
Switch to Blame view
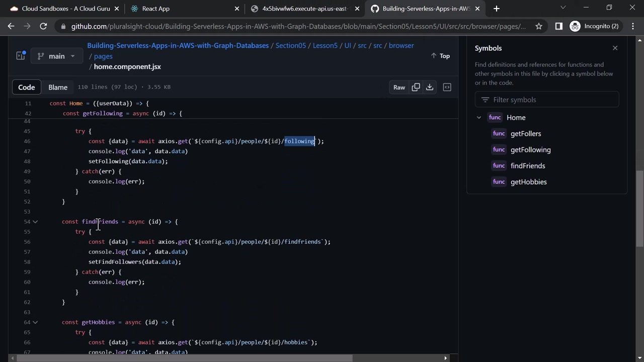coord(58,87)
